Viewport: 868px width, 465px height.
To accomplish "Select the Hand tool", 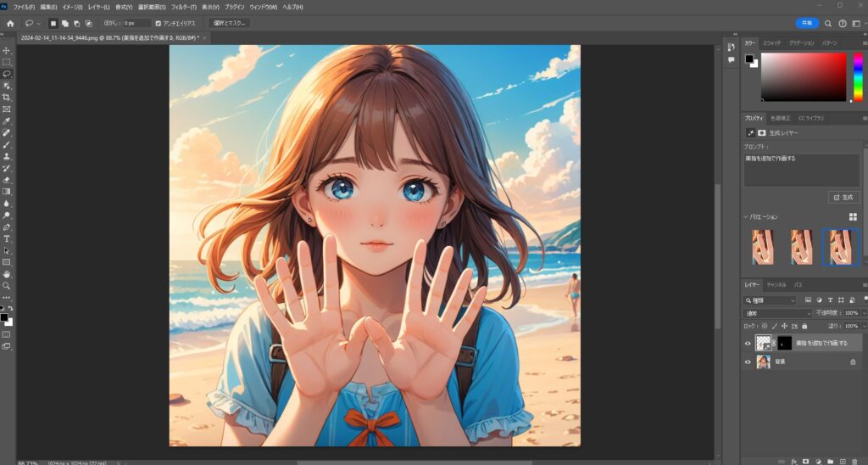I will pos(7,274).
